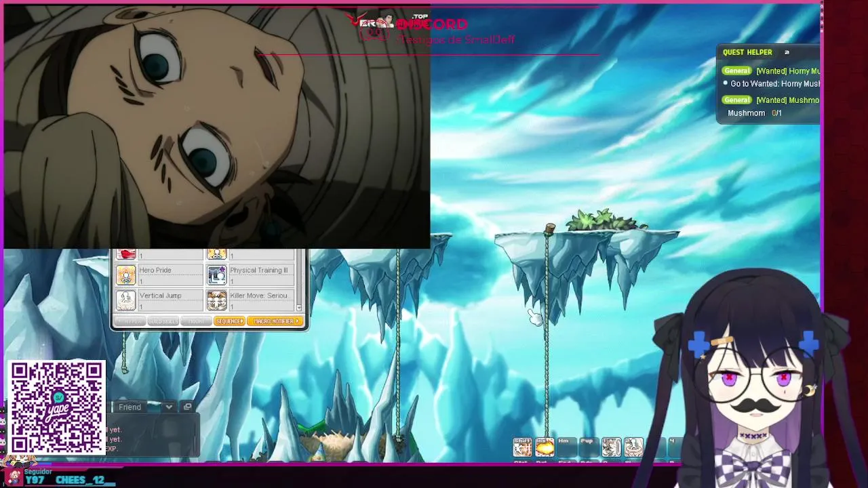Expand the chat options chevron
The image size is (868, 488).
168,407
